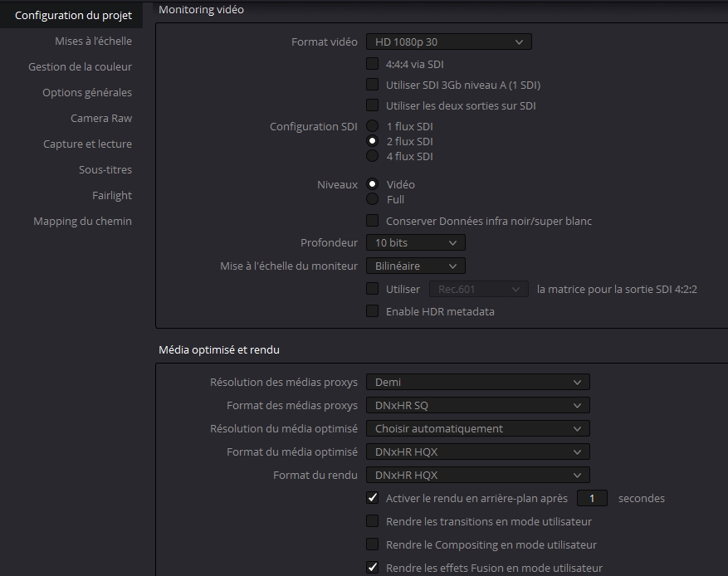Uncheck Rendre les effets Fusion en mode utilisateur
This screenshot has height=576, width=728.
pos(373,567)
